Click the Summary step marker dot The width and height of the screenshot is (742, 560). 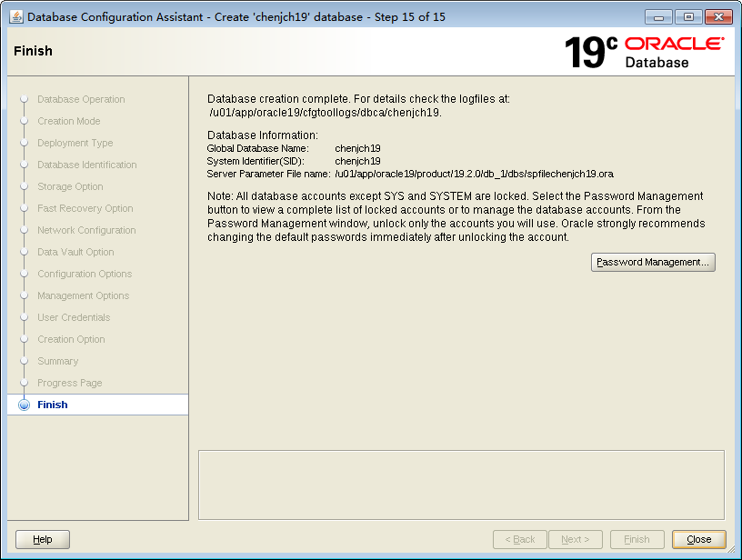[24, 361]
